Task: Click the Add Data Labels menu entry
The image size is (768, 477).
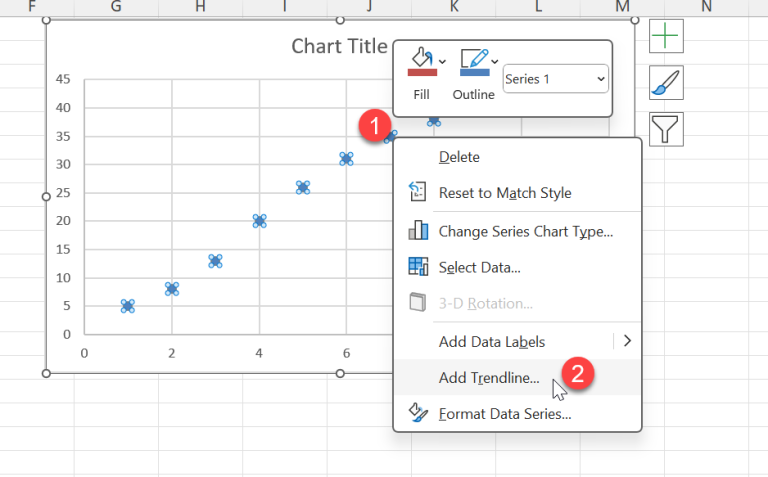Action: pos(492,341)
